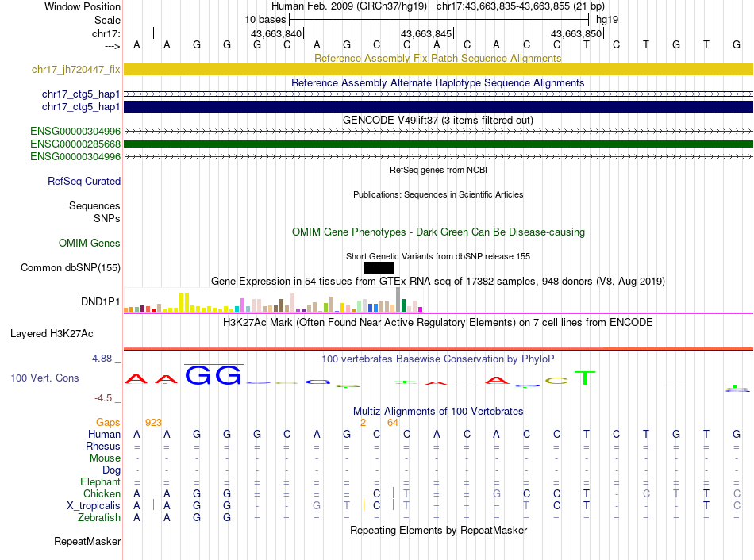
Task: Open RefSeq genes from NCBI title
Action: coord(438,170)
